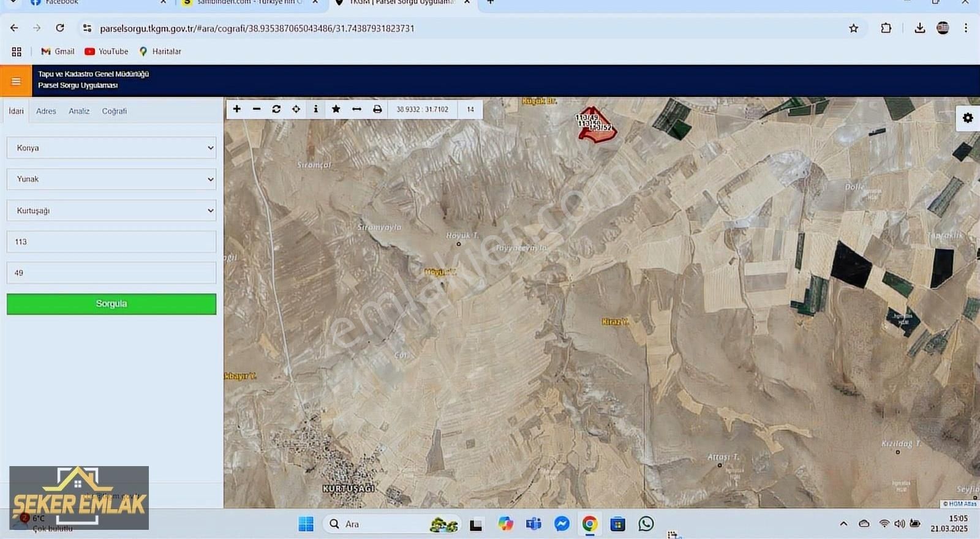Viewport: 980px width, 539px height.
Task: Click the Windows taskbar search box Ara
Action: pos(392,524)
